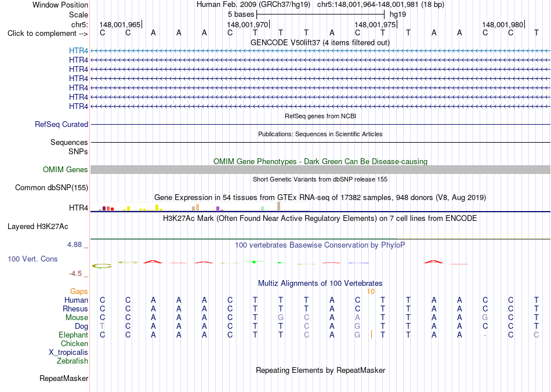The width and height of the screenshot is (551, 392).
Task: Click 'Multiz Alignments of 100 Vertebrates' title
Action: (320, 283)
